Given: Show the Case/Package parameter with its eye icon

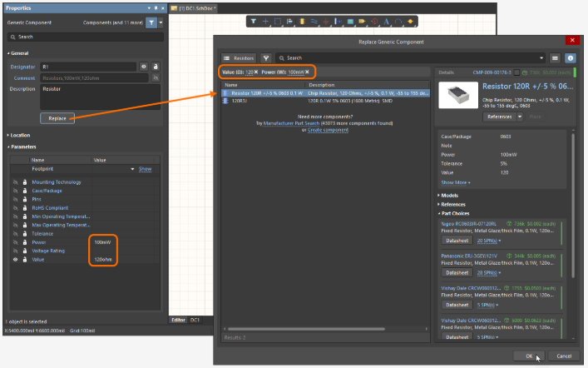Looking at the screenshot, I should [15, 191].
